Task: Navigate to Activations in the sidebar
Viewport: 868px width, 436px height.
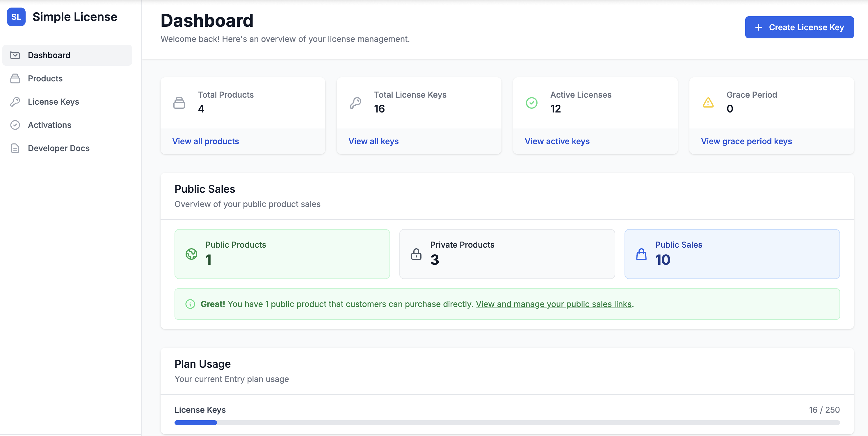Action: pos(49,125)
